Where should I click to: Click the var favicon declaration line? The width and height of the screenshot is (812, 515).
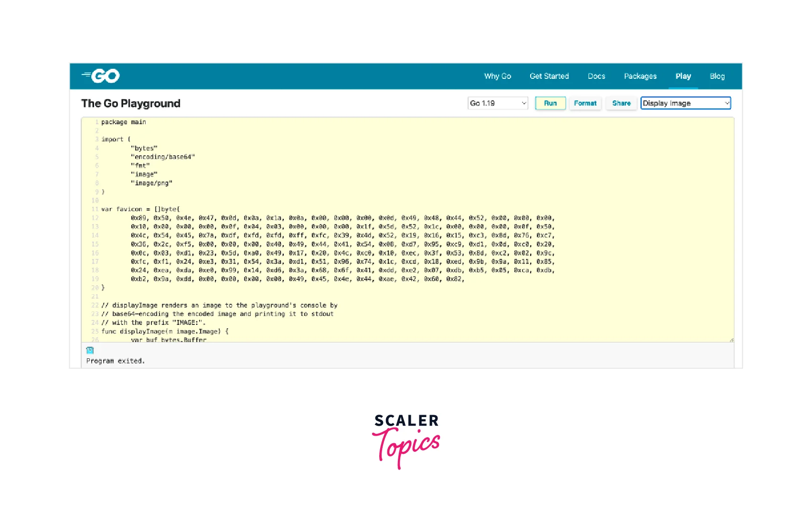[x=140, y=209]
